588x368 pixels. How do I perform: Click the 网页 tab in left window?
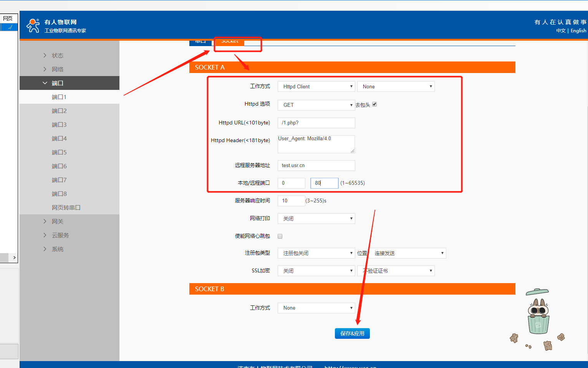click(x=8, y=18)
